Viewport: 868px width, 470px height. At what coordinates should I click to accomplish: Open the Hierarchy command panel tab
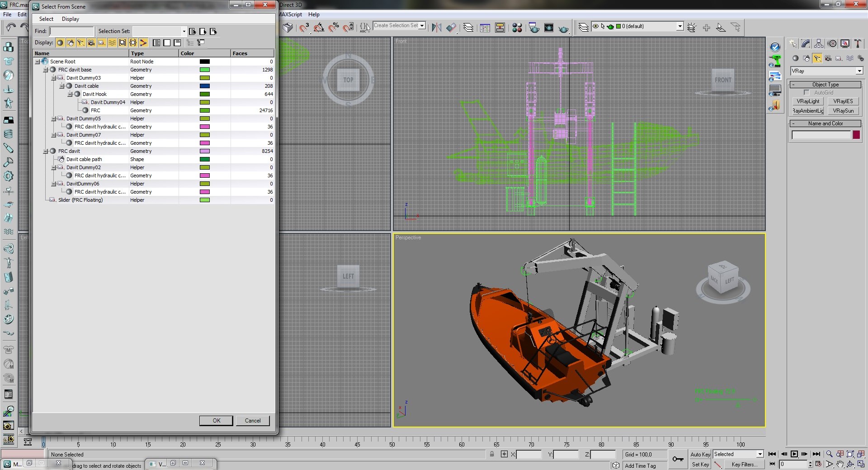point(819,43)
